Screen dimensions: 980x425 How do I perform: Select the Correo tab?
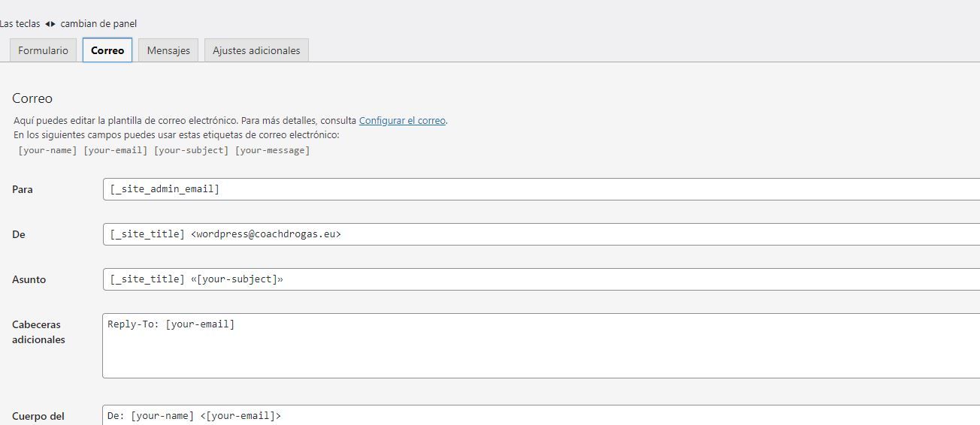[107, 50]
